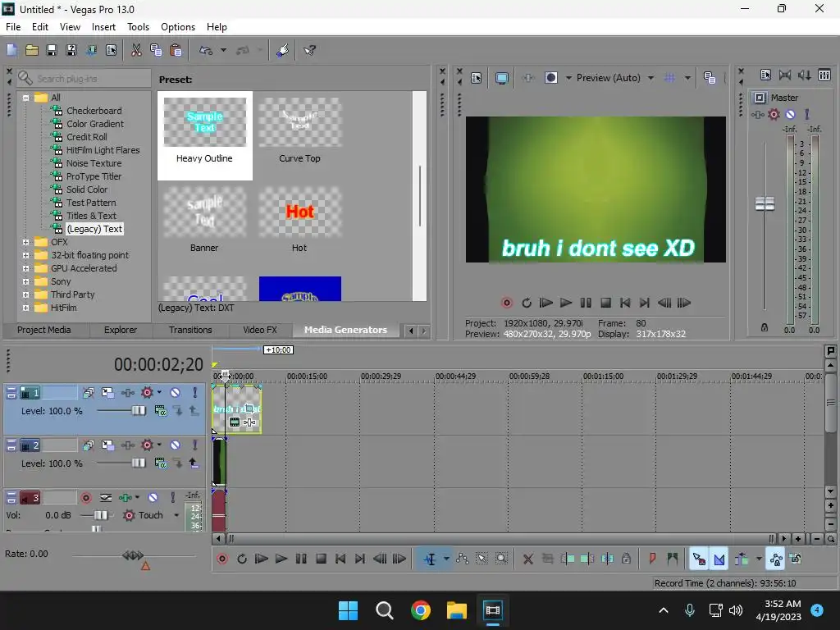Click the Master volume fader in the mixer
This screenshot has width=840, height=630.
(x=765, y=203)
